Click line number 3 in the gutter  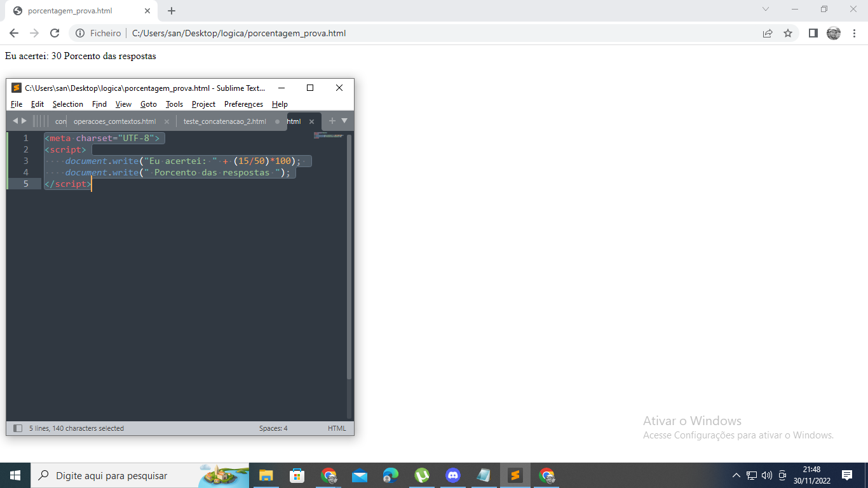pyautogui.click(x=25, y=161)
